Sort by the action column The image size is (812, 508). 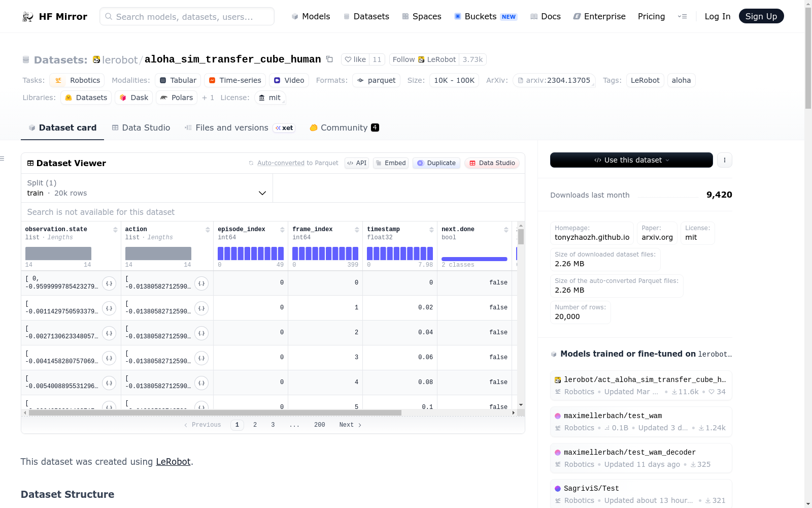click(x=208, y=230)
